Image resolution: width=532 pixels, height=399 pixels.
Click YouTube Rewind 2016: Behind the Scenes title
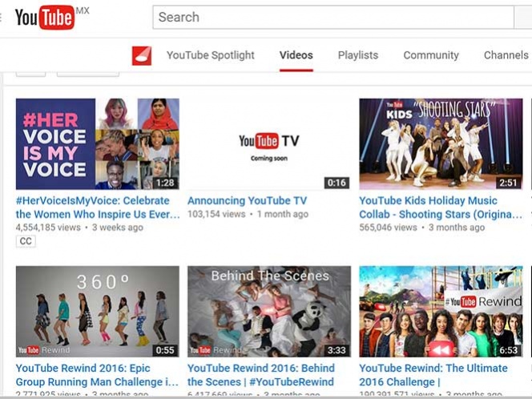[261, 375]
